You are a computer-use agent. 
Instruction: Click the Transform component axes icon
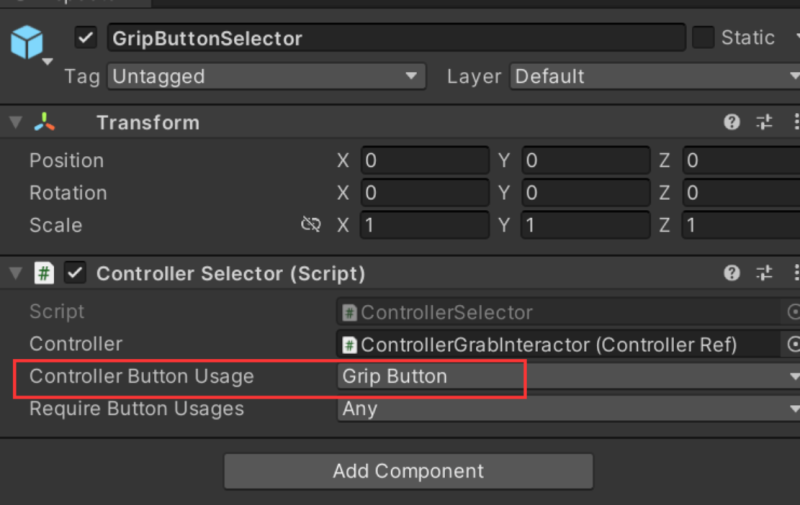(x=45, y=122)
